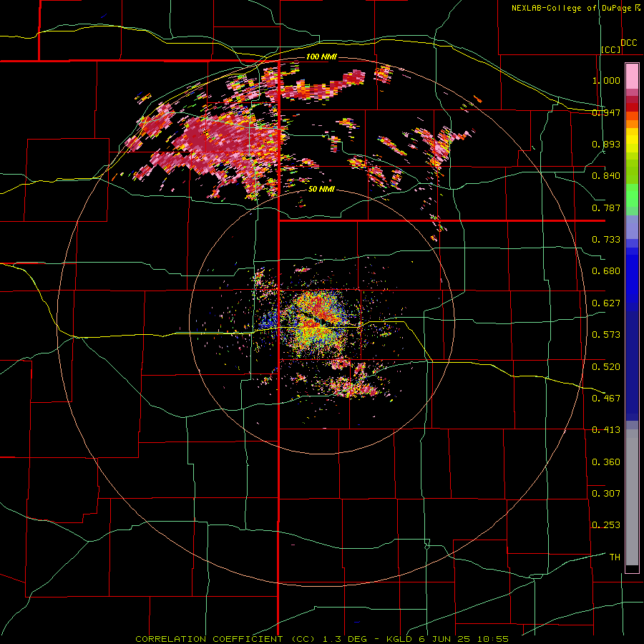Click the NEXLAB-College of DuPage header text

click(571, 8)
